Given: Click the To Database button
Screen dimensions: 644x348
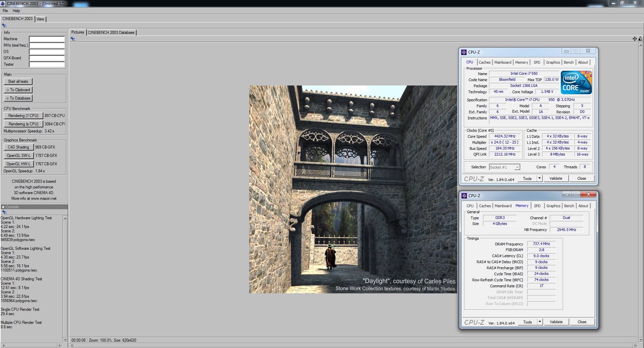Looking at the screenshot, I should [18, 98].
